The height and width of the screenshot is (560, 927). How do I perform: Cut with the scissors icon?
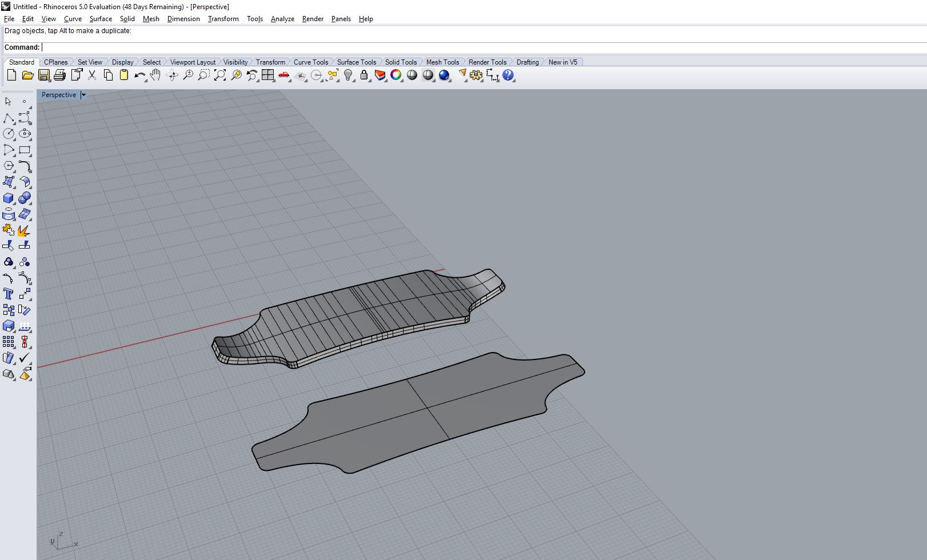(92, 75)
